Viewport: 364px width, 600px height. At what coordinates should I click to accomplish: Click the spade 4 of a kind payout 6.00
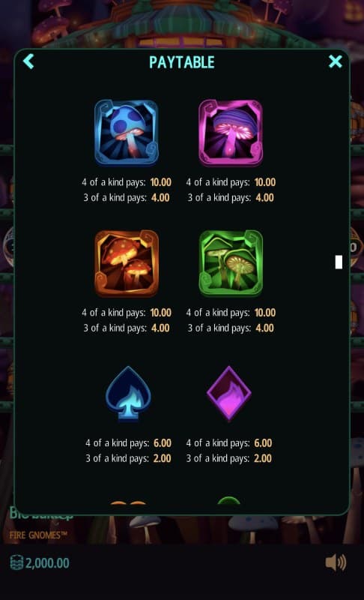point(163,443)
